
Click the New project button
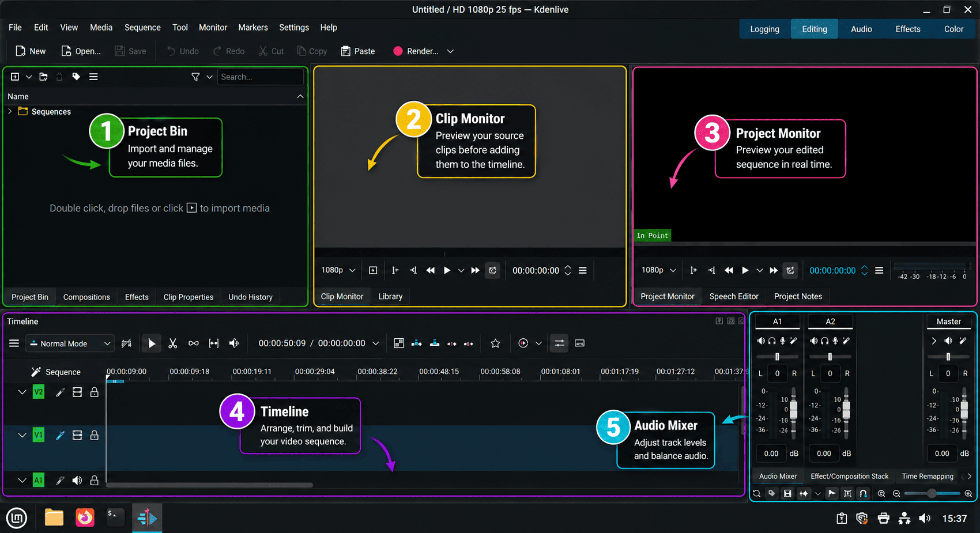pyautogui.click(x=31, y=51)
